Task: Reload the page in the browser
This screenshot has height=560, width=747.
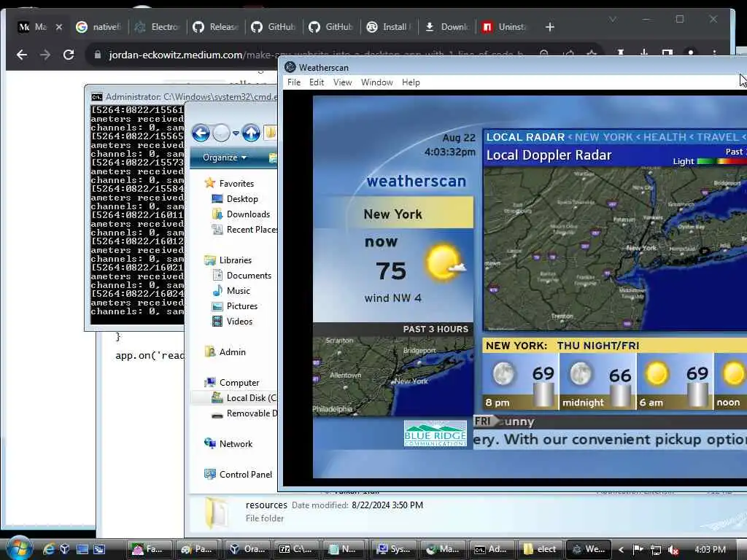Action: 69,55
